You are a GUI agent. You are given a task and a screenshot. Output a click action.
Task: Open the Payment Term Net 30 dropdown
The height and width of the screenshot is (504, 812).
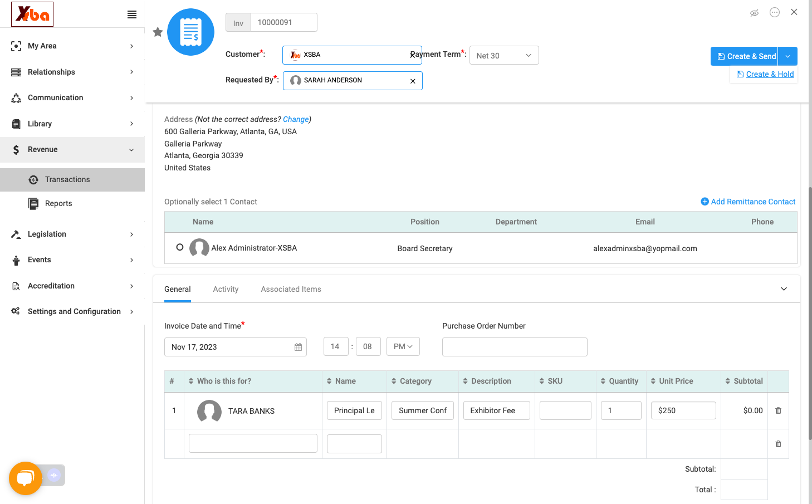504,56
